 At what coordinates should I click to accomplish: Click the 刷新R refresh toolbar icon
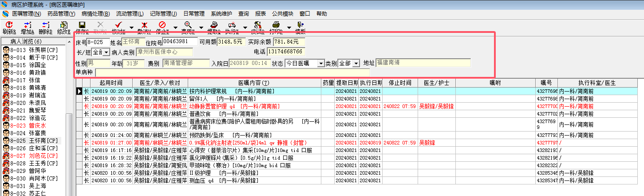coord(9,25)
